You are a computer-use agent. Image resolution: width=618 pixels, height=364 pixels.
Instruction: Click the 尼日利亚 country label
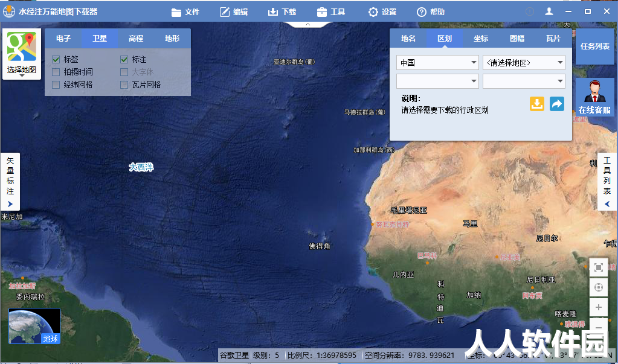(x=541, y=279)
